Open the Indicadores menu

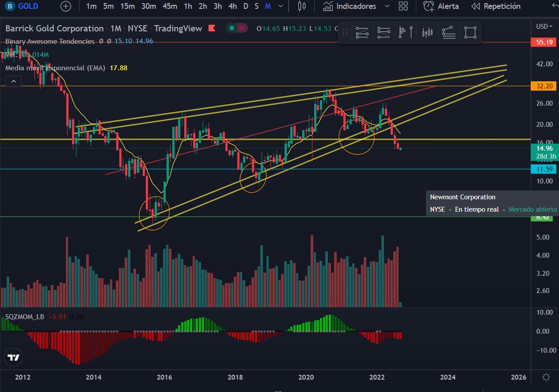[350, 6]
